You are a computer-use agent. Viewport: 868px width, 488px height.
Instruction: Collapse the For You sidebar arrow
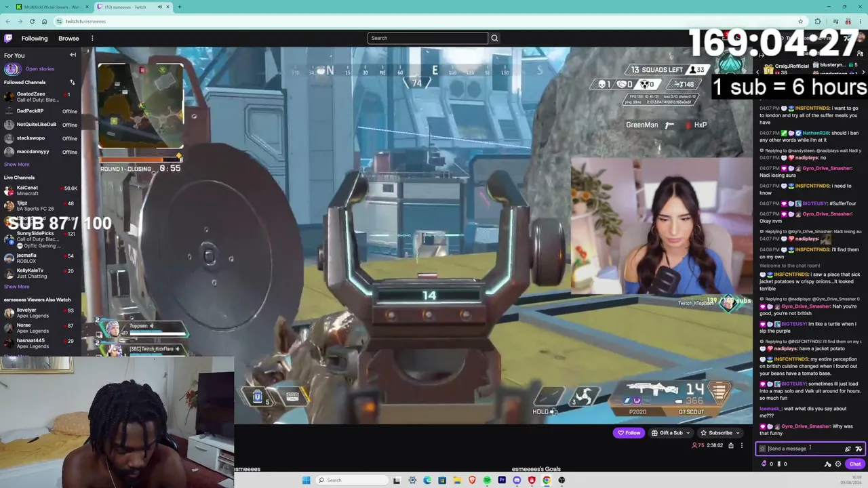click(x=73, y=55)
